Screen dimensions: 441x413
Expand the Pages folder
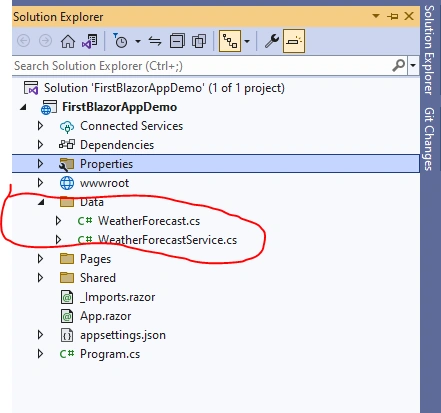pyautogui.click(x=40, y=259)
